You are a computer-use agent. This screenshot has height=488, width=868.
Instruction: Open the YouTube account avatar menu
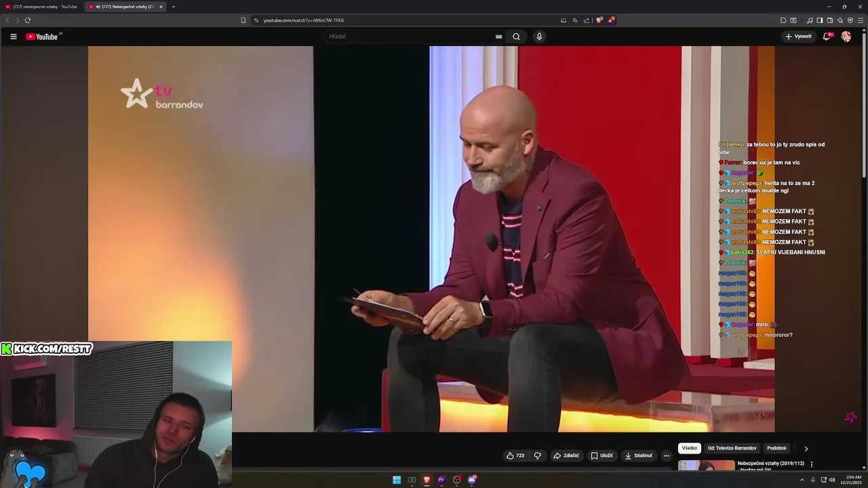point(846,37)
